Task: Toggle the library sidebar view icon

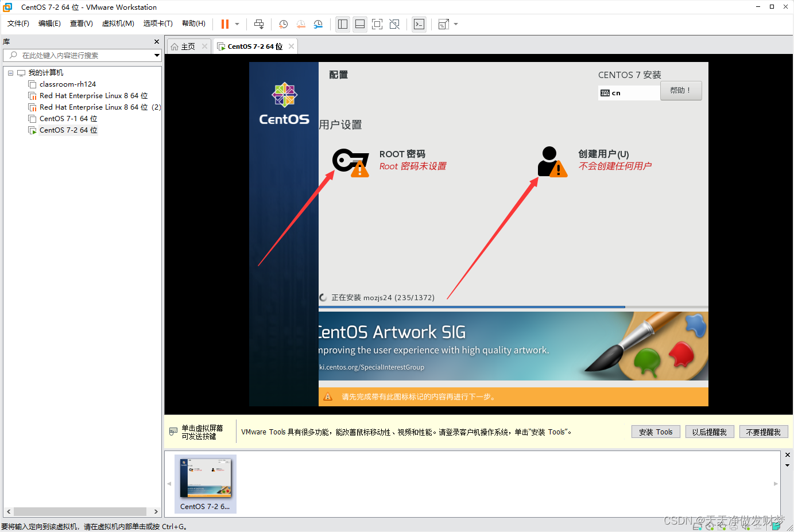Action: click(x=343, y=24)
